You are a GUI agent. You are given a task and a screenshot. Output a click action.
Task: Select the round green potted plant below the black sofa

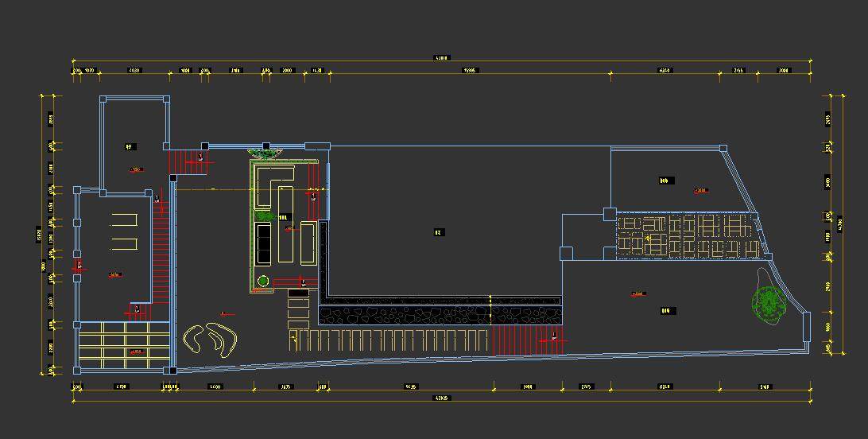[x=263, y=282]
